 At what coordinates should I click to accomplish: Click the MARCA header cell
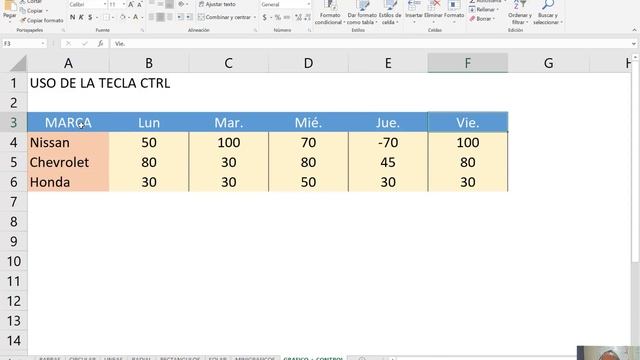68,122
